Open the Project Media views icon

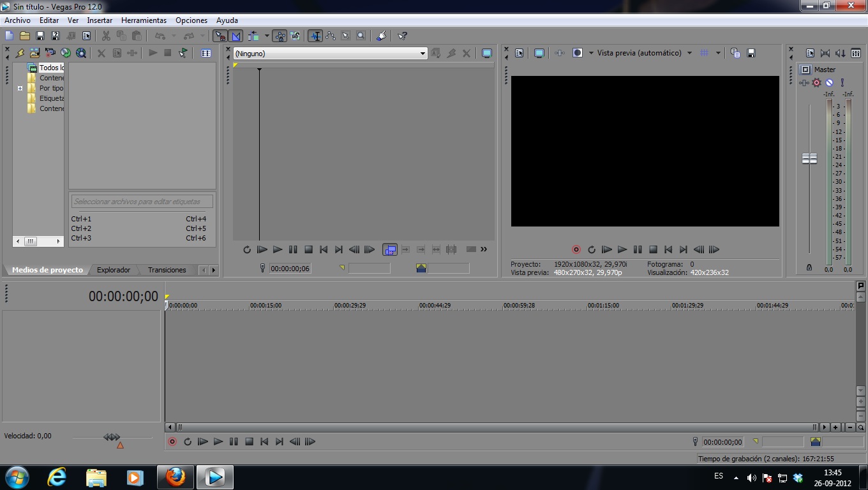(206, 53)
